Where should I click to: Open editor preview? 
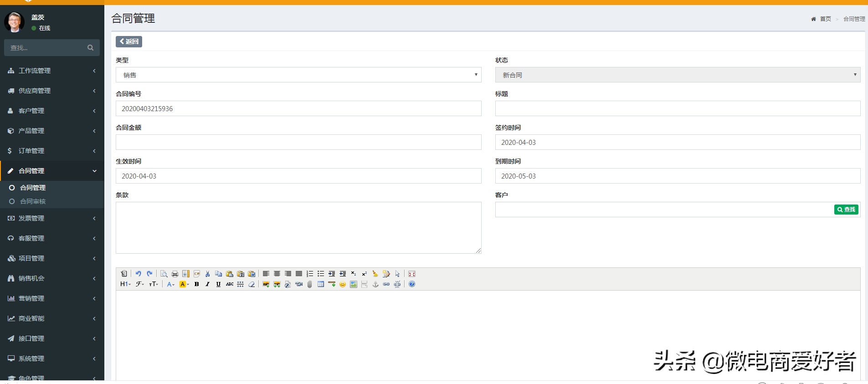[x=164, y=274]
